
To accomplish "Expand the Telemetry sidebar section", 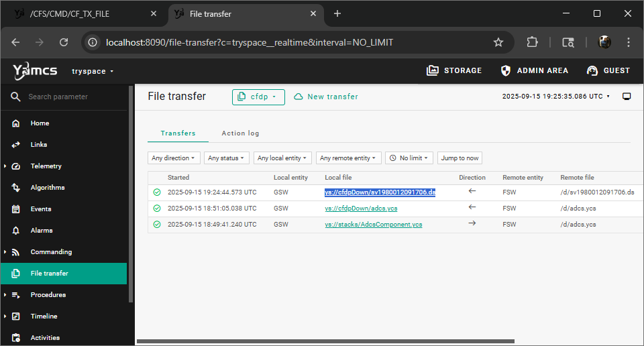I will coord(6,166).
